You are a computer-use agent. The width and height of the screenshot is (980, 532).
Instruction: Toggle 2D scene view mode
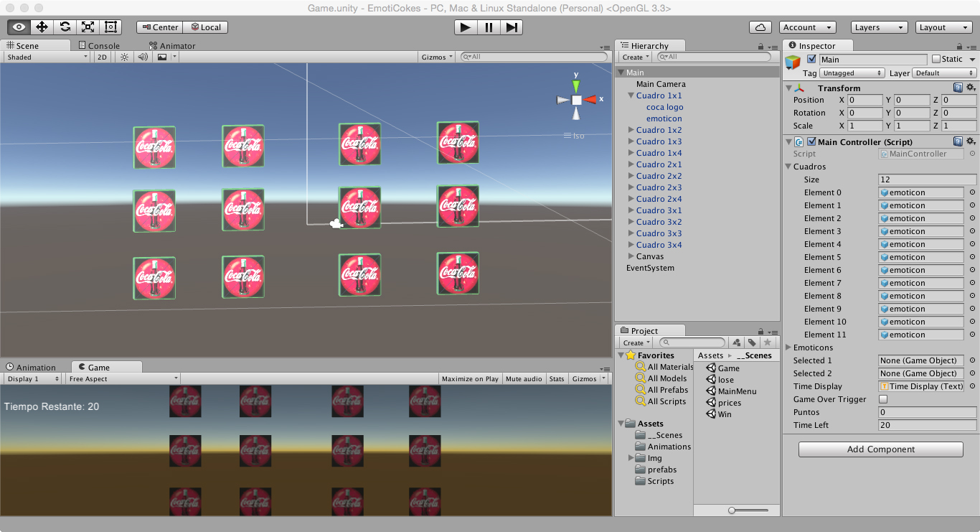coord(102,57)
